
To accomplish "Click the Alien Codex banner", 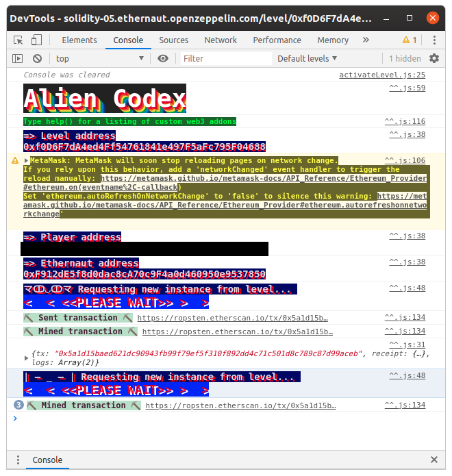I will [105, 99].
